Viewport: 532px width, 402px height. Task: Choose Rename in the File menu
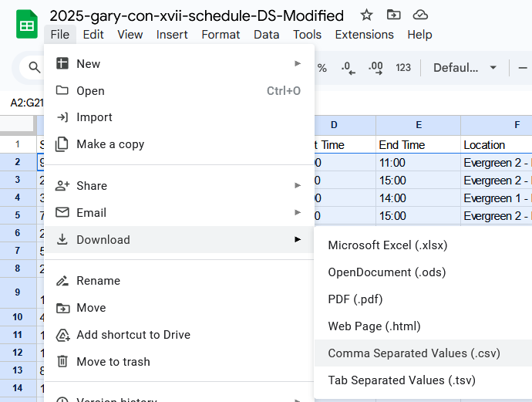179,281
